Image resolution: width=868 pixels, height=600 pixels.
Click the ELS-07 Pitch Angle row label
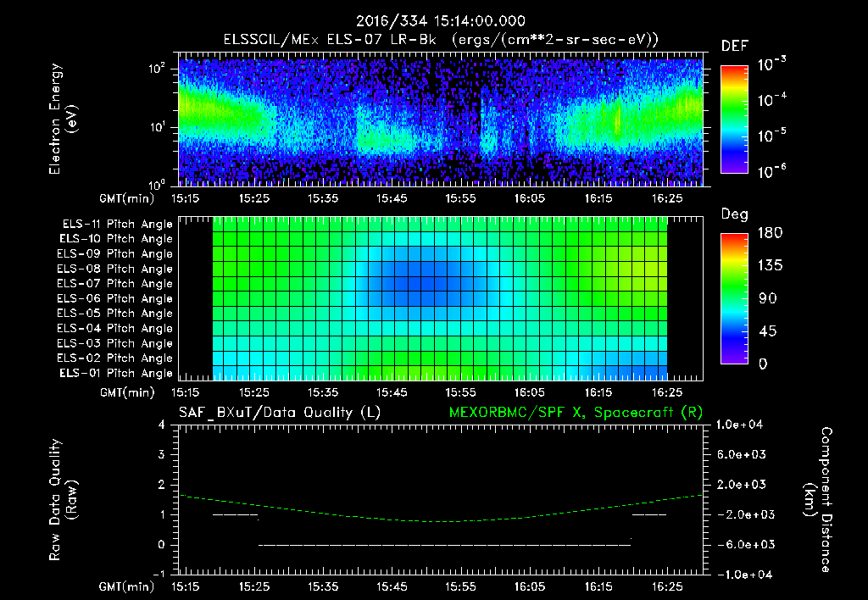click(x=114, y=283)
